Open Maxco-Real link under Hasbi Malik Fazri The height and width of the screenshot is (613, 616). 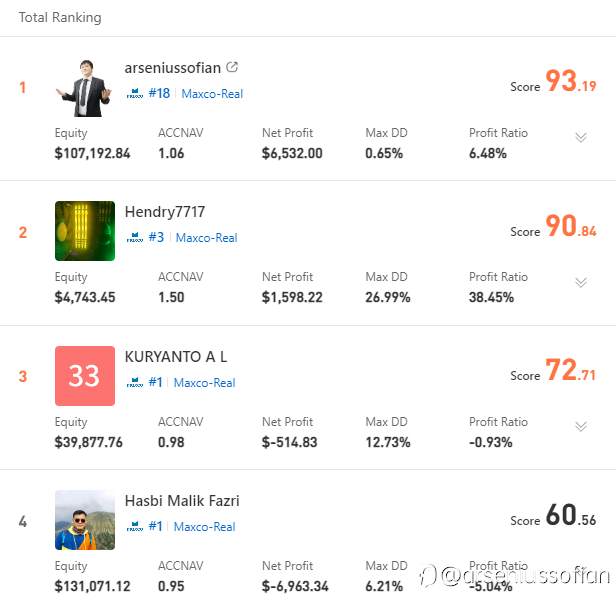(204, 527)
